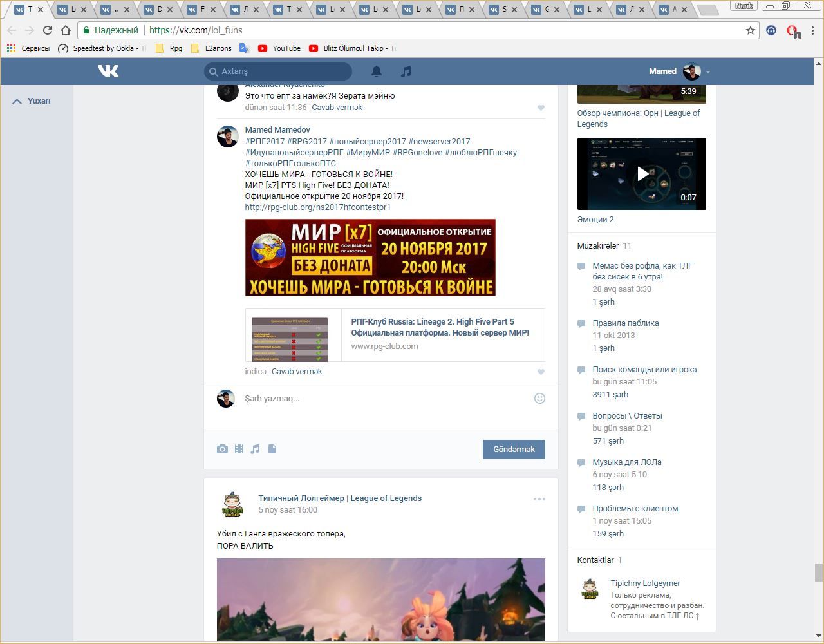Bookmark page with star icon
Image resolution: width=824 pixels, height=644 pixels.
[750, 30]
